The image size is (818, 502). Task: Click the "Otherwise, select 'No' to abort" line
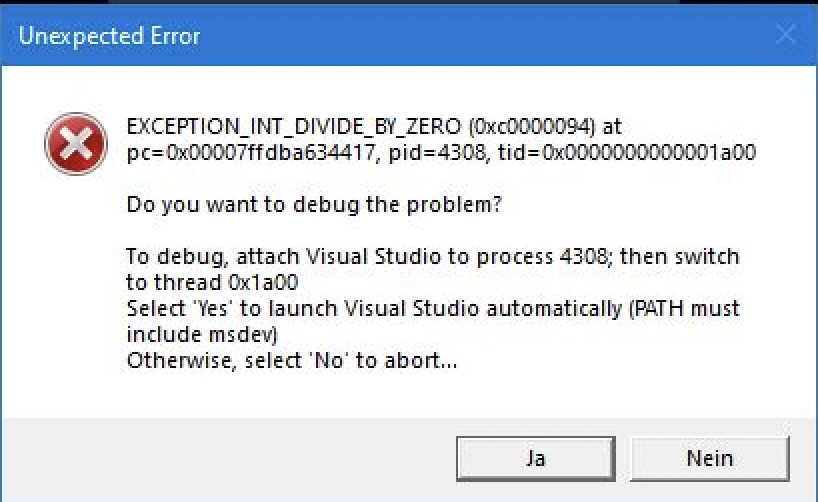coord(292,360)
